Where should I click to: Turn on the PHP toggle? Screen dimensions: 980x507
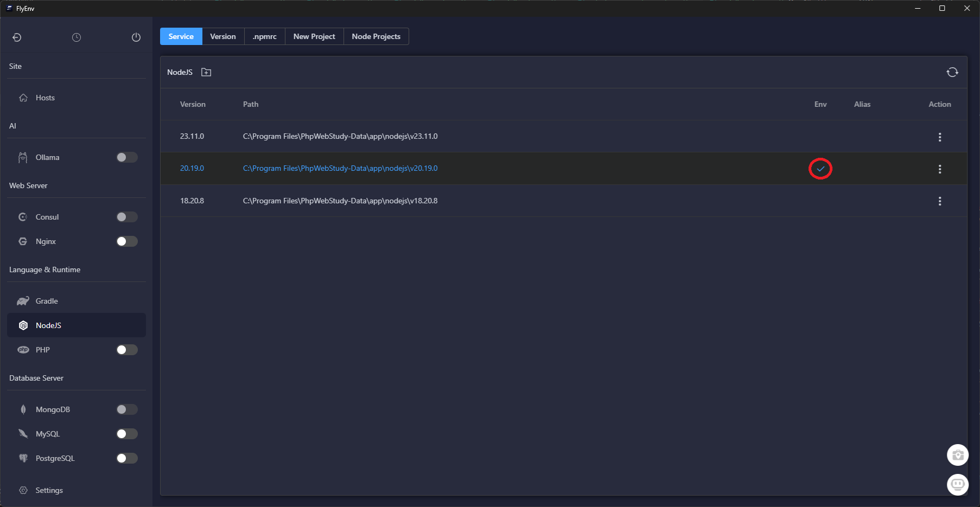click(x=127, y=350)
